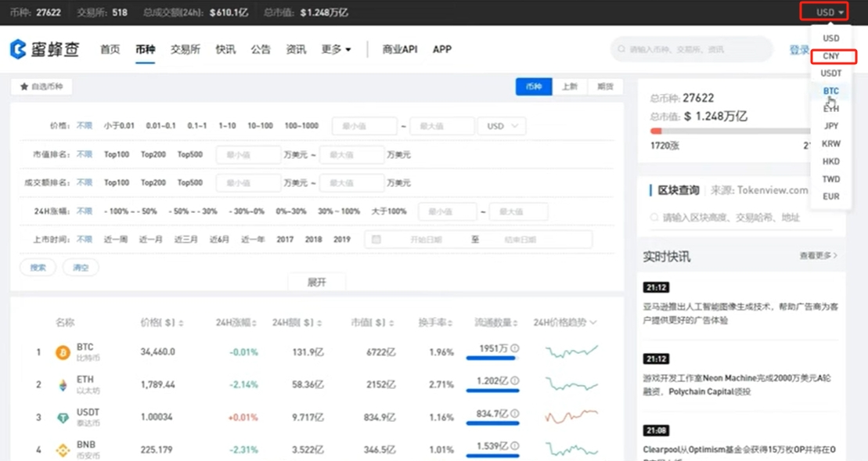Click the info icon next to 1.539亿
The width and height of the screenshot is (868, 461).
pos(515,445)
